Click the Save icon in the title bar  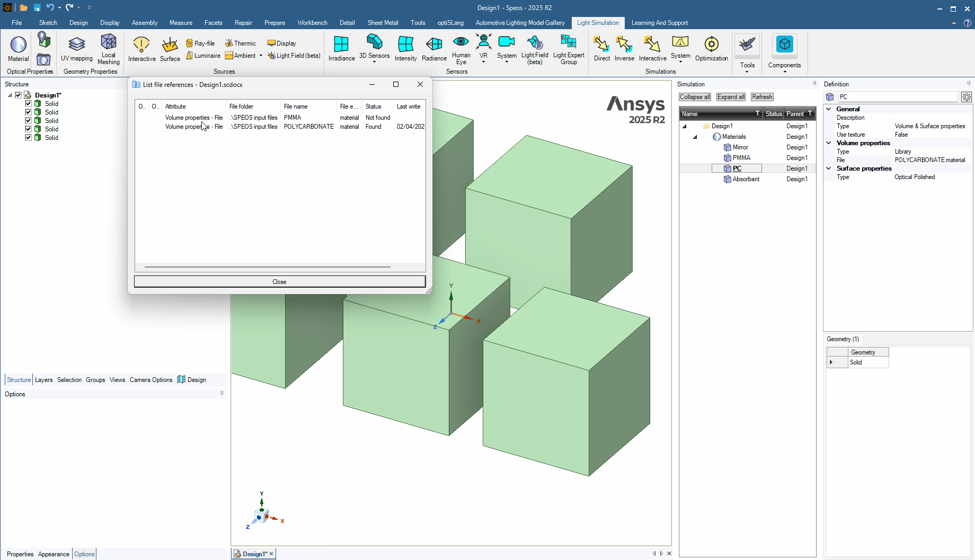pos(37,7)
